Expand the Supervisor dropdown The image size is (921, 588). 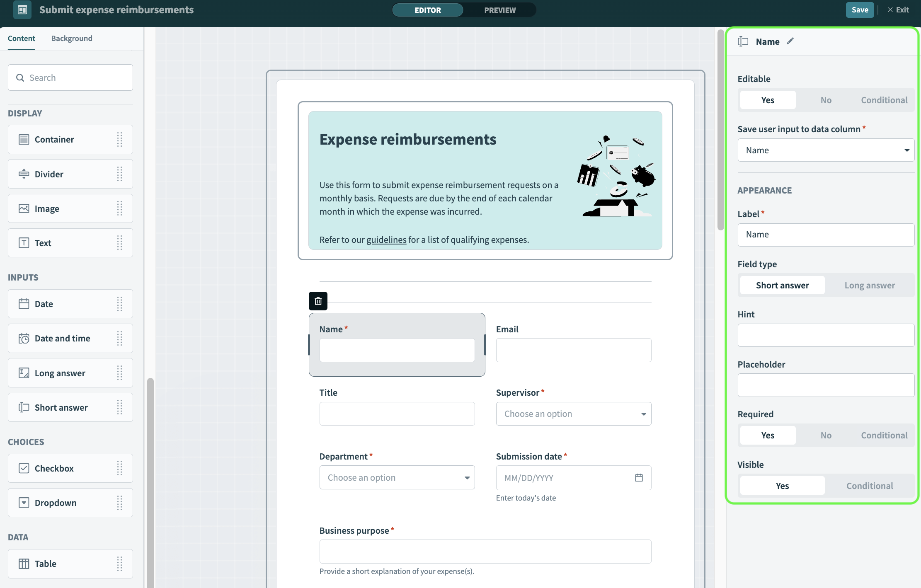click(x=573, y=414)
